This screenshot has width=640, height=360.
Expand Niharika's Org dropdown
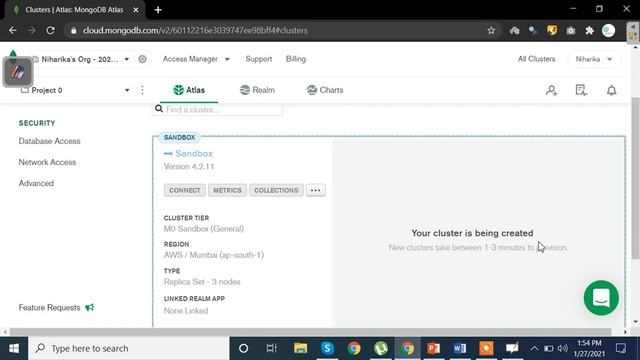[127, 60]
